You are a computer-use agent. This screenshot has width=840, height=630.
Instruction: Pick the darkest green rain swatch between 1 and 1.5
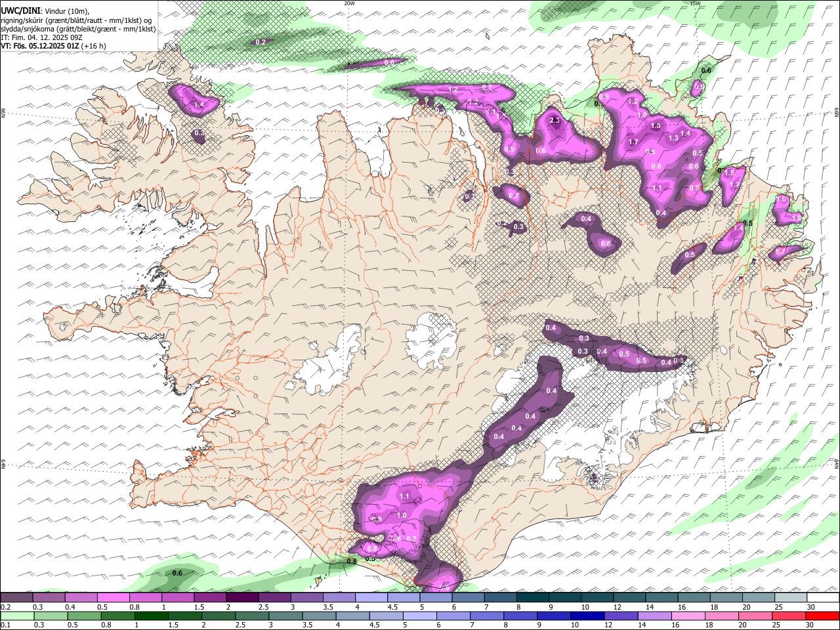point(152,616)
